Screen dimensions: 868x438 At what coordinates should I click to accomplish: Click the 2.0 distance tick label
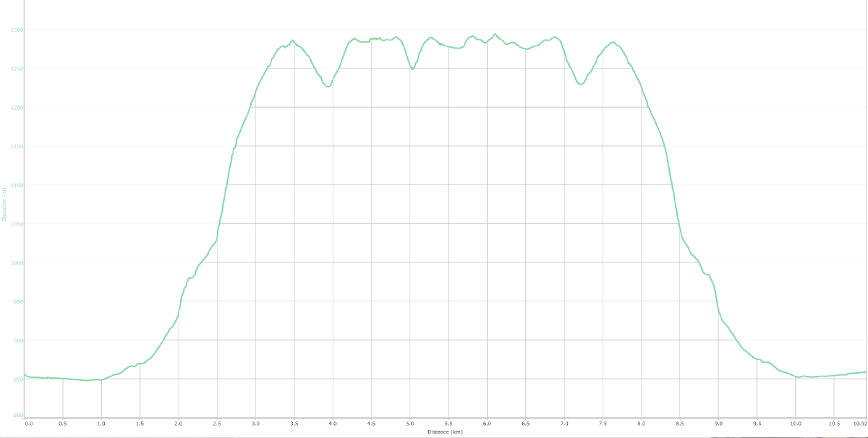click(x=178, y=424)
